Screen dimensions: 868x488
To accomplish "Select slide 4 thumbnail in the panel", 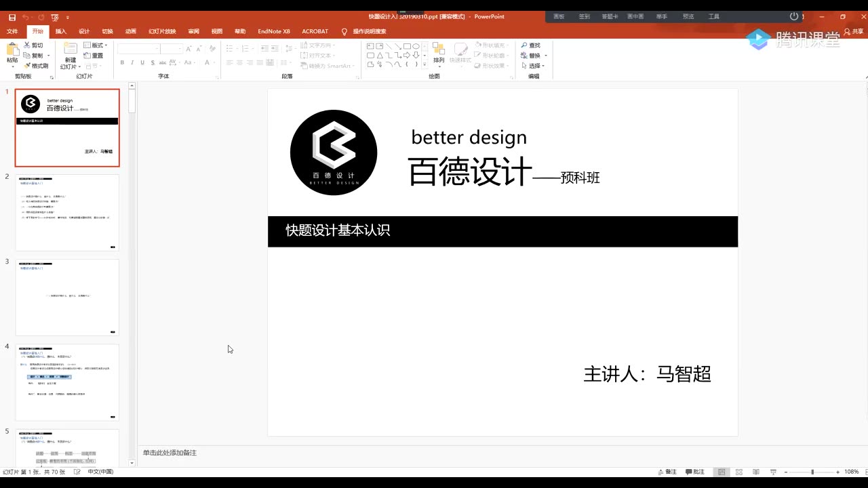I will pos(67,382).
